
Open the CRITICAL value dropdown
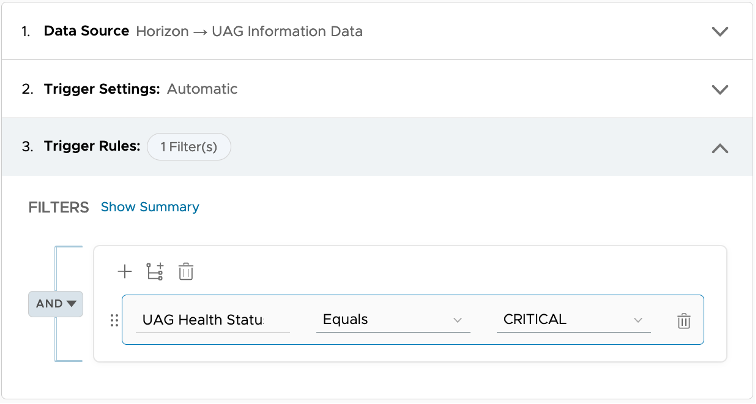pyautogui.click(x=573, y=320)
